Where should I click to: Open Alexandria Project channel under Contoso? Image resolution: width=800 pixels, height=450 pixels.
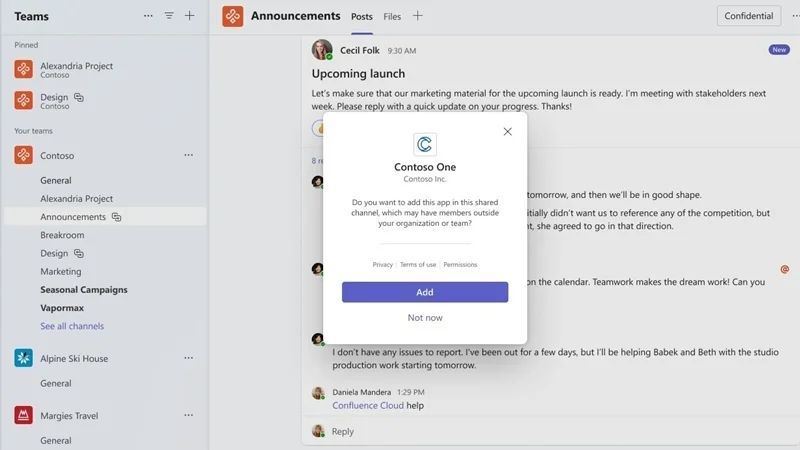click(x=77, y=198)
